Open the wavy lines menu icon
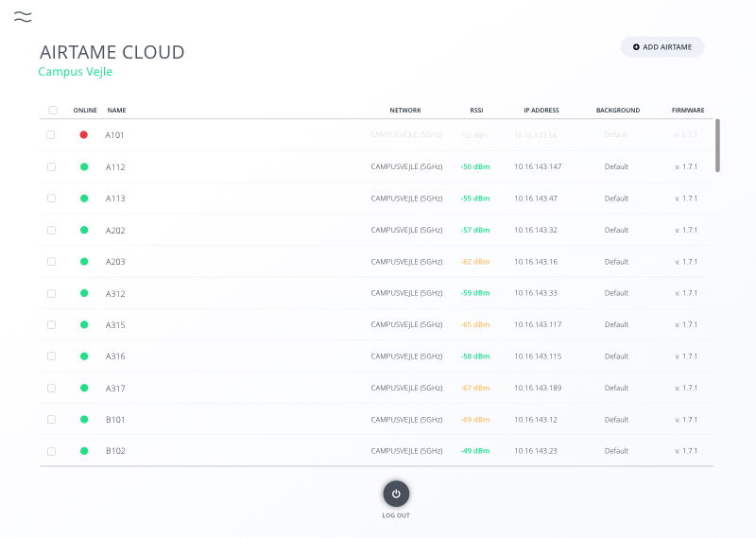Screen dimensions: 756x538 23,17
